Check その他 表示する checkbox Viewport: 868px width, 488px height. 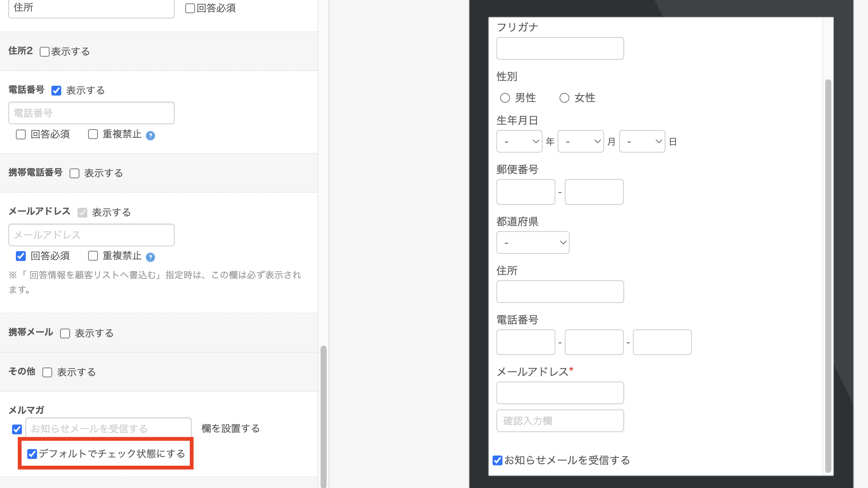point(47,372)
